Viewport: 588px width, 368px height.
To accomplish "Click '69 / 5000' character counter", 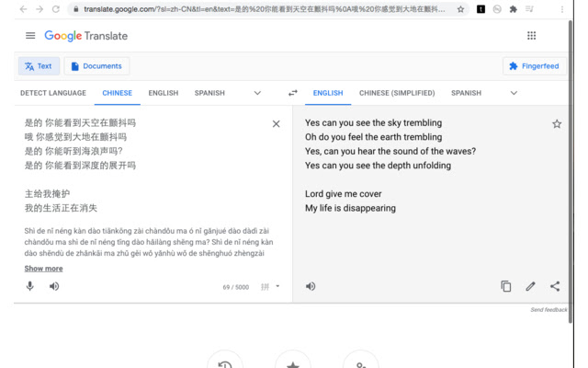I will [x=236, y=287].
